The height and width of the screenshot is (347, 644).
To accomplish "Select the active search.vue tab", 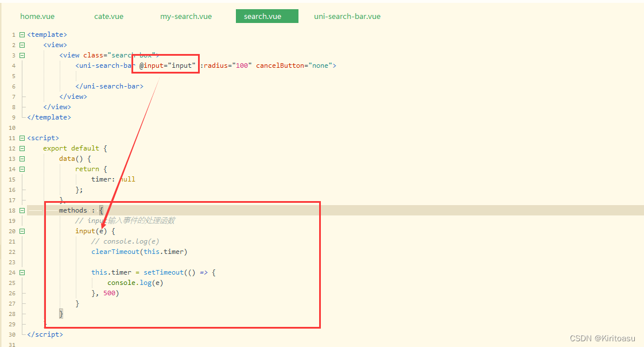I will tap(267, 17).
